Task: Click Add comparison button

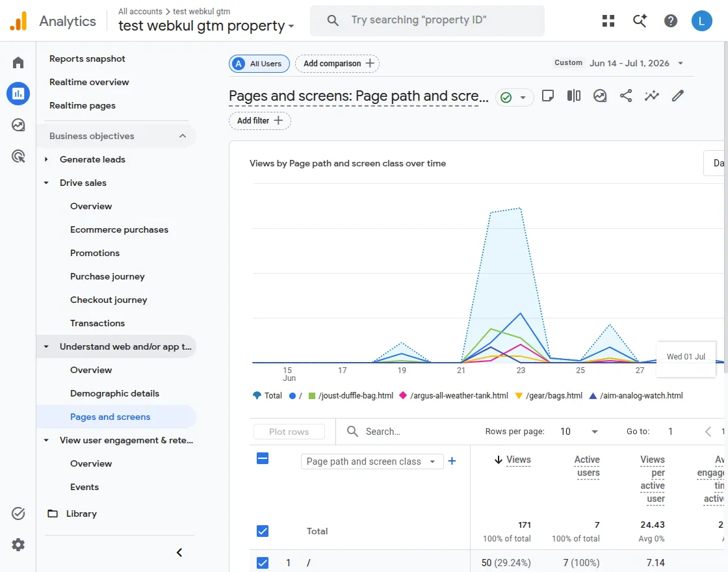Action: [337, 64]
